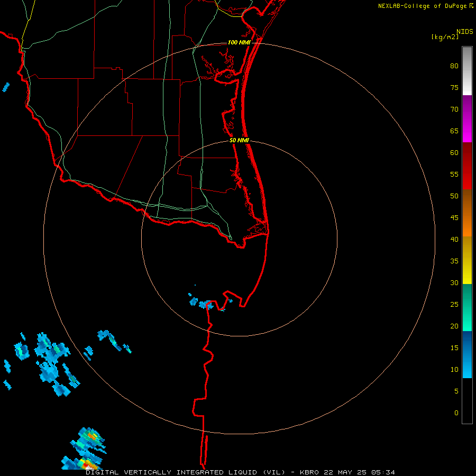The height and width of the screenshot is (476, 476).
Task: Click the green-teal segment of color bar
Action: point(467,307)
